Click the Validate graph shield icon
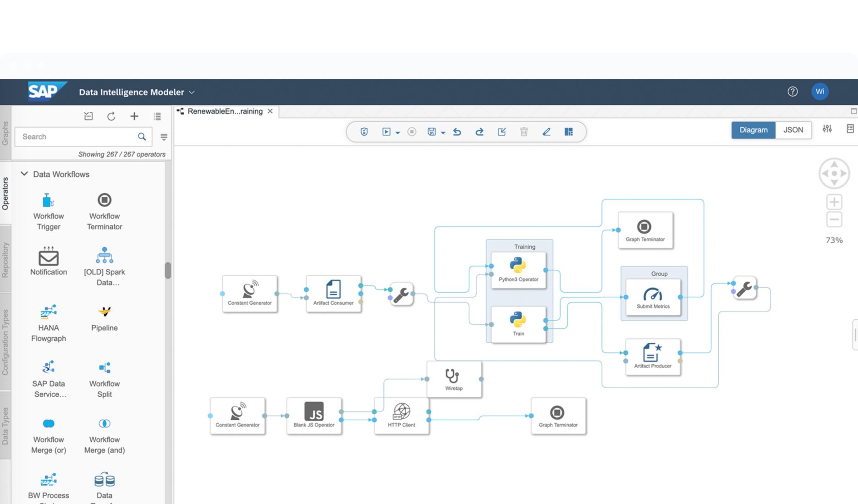858x504 pixels. point(364,132)
